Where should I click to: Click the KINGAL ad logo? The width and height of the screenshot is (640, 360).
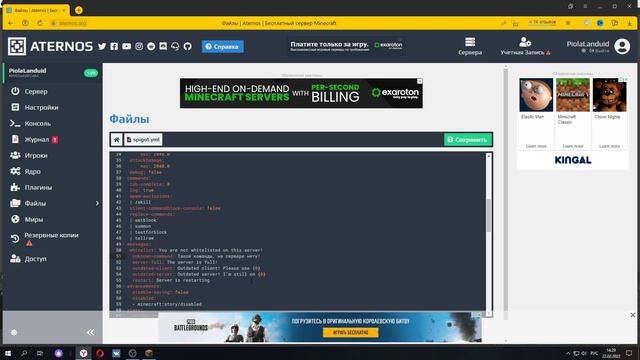point(573,160)
